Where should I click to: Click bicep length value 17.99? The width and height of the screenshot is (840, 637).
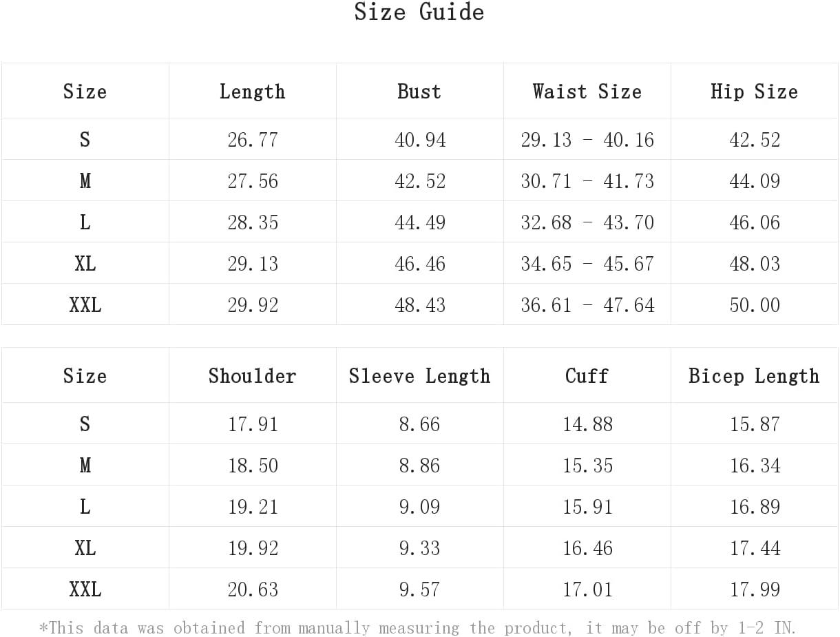coord(755,589)
